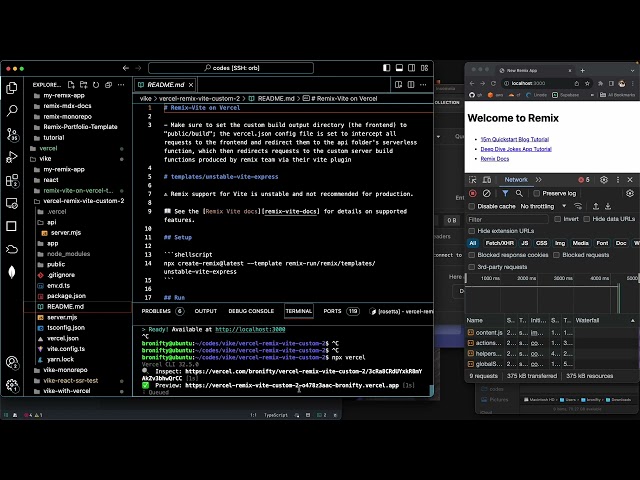Click the VS Code command center search box
Screen dimensions: 640x480
231,68
